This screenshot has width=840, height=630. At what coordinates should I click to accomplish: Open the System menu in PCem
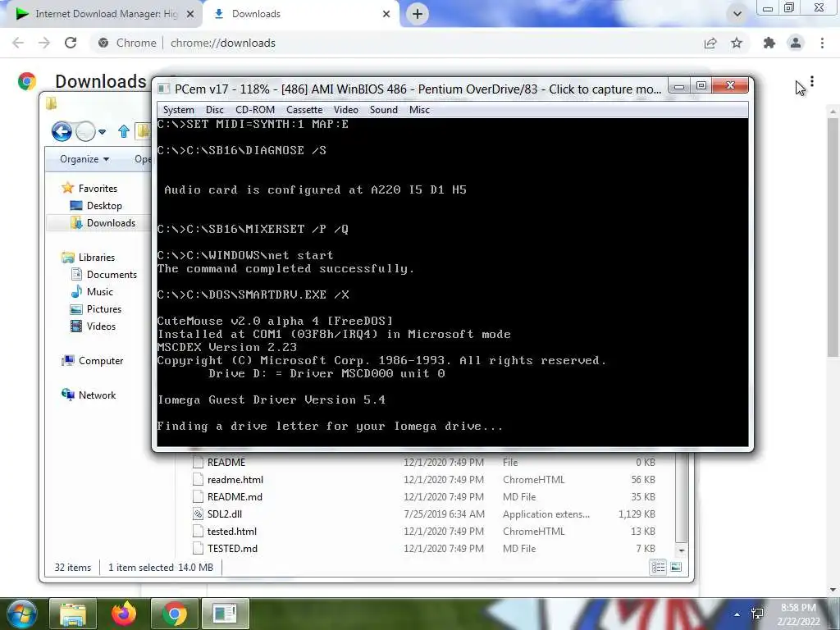(178, 110)
